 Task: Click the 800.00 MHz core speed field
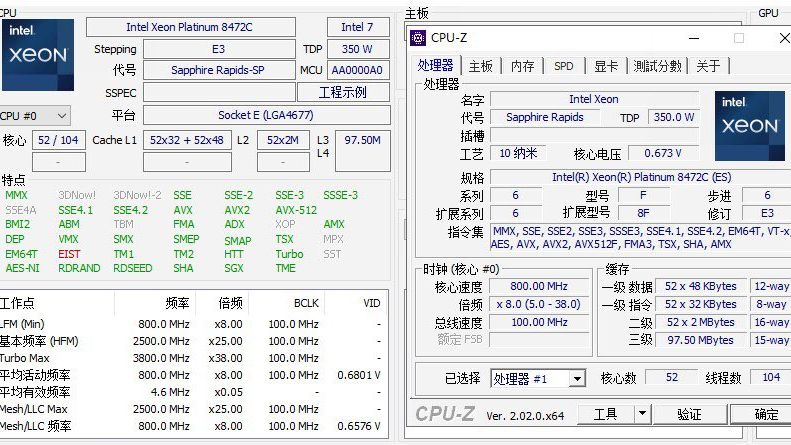539,287
